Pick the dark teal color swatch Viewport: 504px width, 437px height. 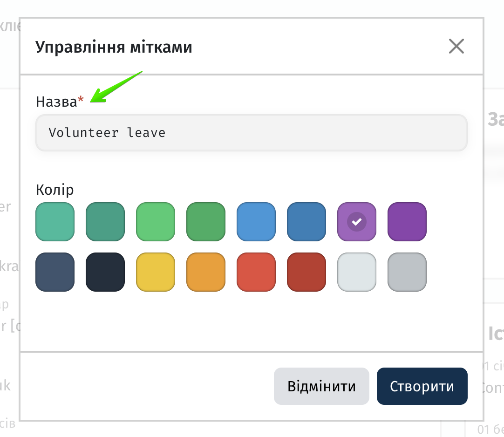click(x=105, y=222)
